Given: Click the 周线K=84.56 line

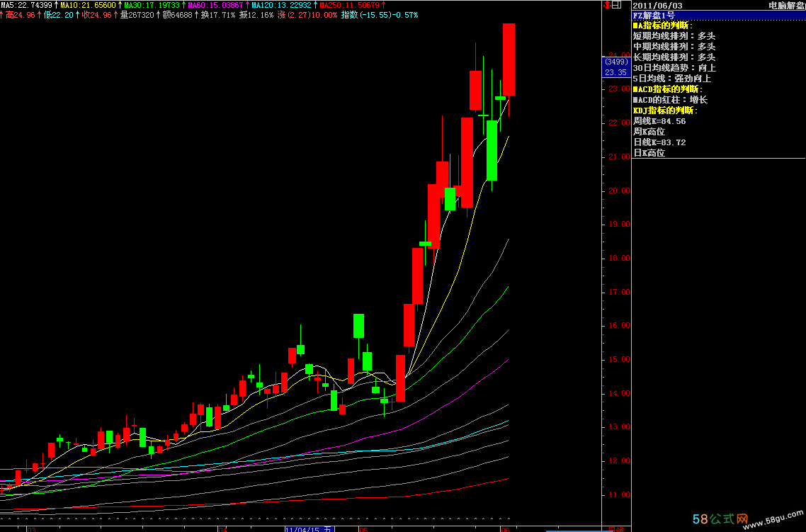Looking at the screenshot, I should (x=659, y=121).
